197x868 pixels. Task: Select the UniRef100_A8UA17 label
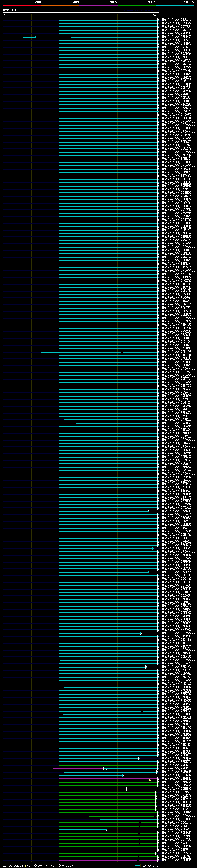[x=177, y=830]
